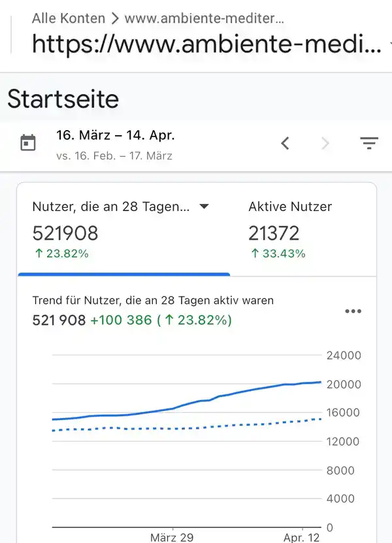392x543 pixels.
Task: Click the filter icon next to date navigation
Action: [x=370, y=143]
